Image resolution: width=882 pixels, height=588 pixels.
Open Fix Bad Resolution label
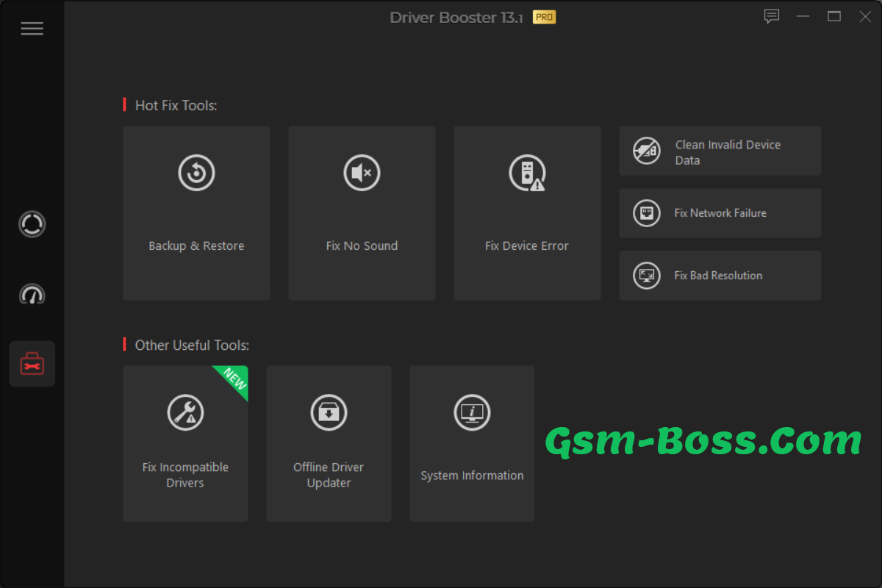[718, 276]
